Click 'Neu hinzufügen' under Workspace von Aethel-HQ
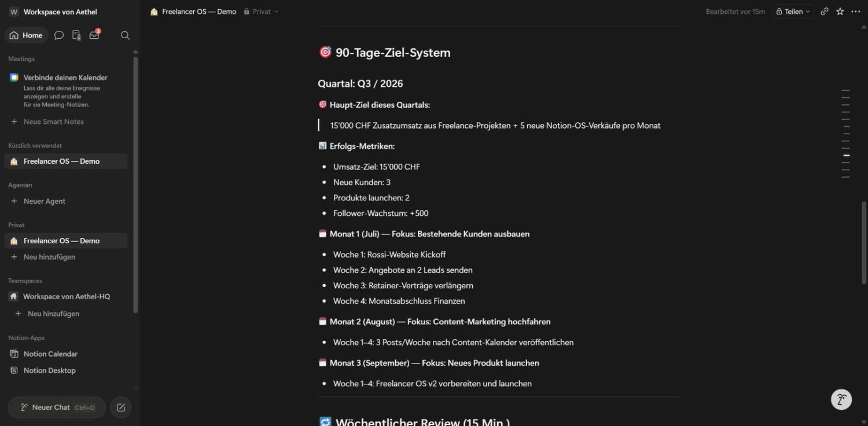Viewport: 868px width, 426px height. [54, 314]
